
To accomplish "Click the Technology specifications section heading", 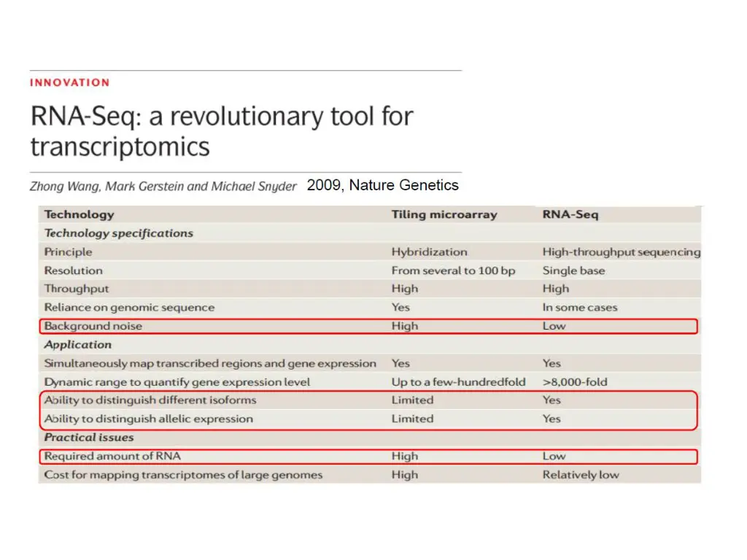I will tap(118, 233).
